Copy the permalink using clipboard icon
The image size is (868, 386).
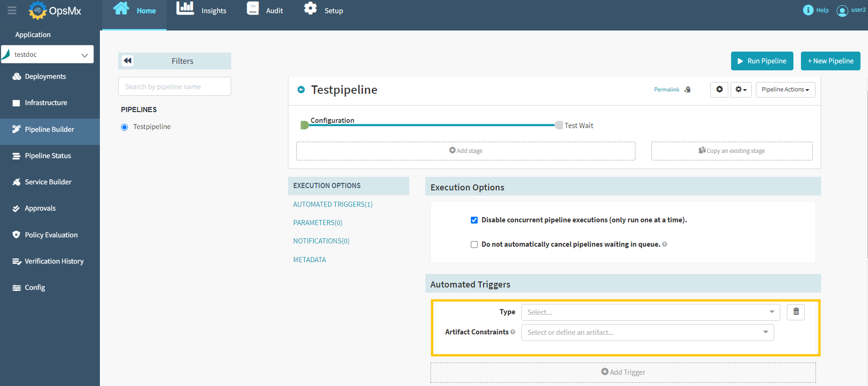(687, 90)
